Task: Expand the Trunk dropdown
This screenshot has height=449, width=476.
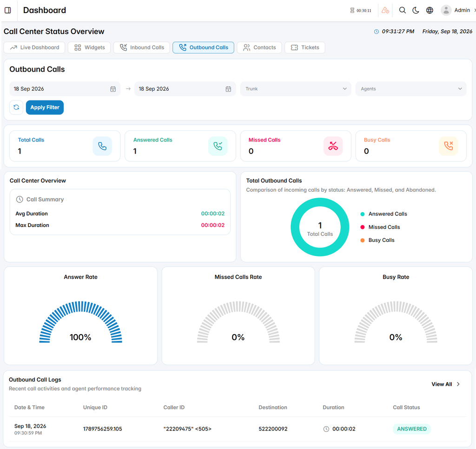Action: pyautogui.click(x=296, y=89)
